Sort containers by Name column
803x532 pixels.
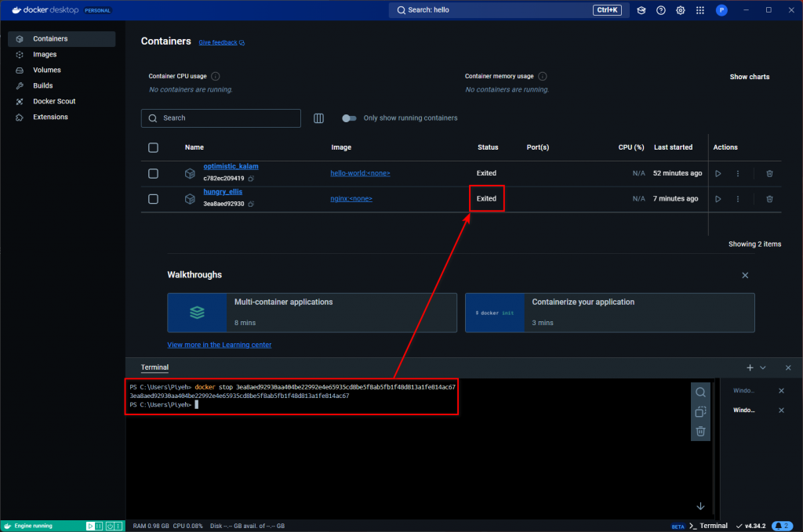coord(194,147)
